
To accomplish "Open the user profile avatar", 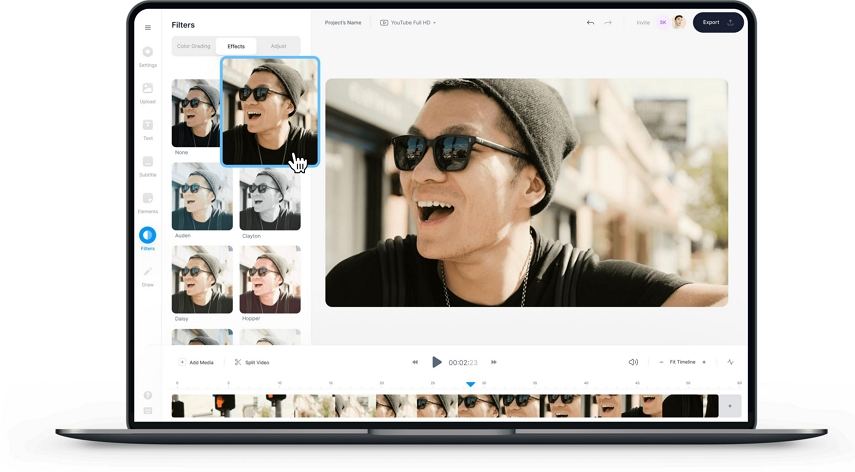I will (x=678, y=22).
